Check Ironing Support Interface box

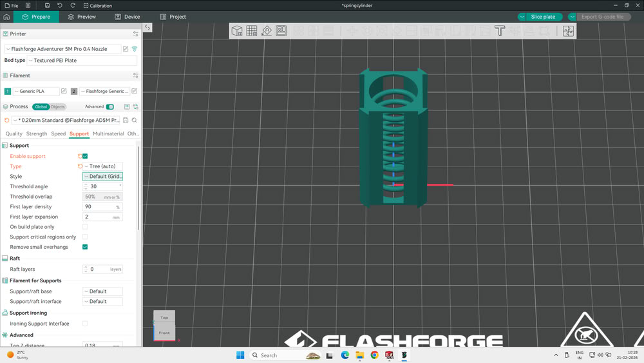click(x=85, y=324)
